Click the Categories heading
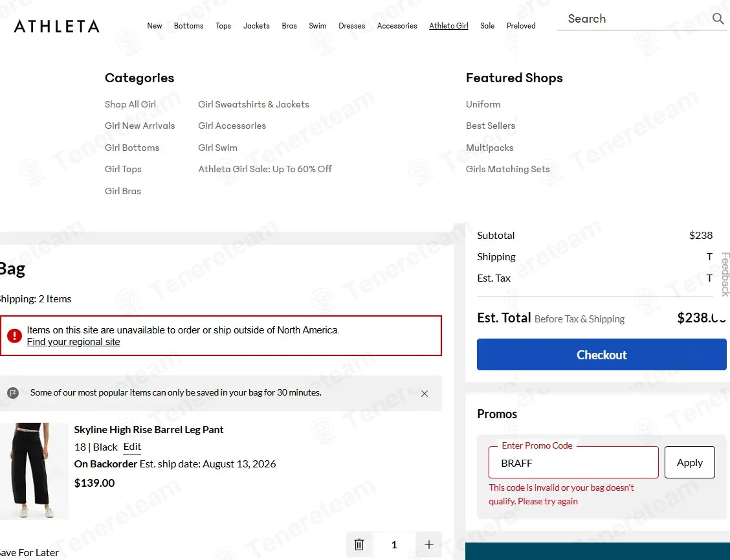Viewport: 730px width, 560px height. [x=139, y=78]
